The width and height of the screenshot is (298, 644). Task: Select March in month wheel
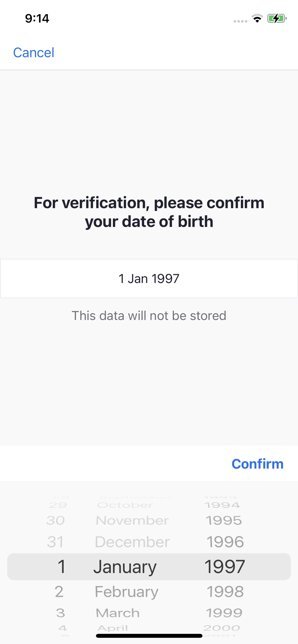tap(117, 613)
